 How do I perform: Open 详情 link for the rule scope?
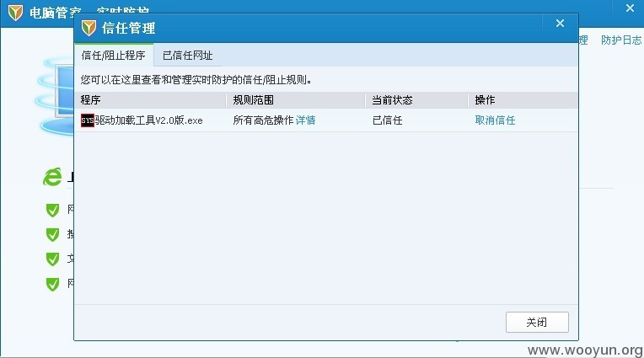point(306,120)
